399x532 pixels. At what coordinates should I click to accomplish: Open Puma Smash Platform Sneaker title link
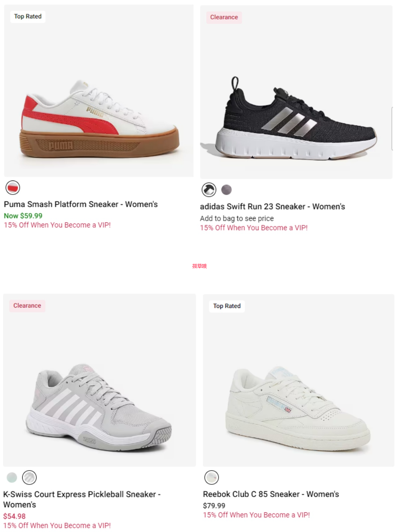point(81,204)
